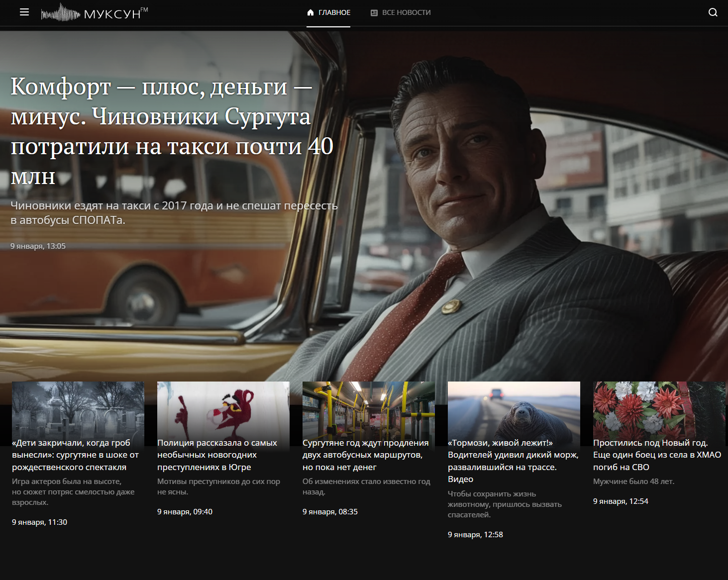Click the timestamp '9 января, 12:54'

[x=621, y=501]
